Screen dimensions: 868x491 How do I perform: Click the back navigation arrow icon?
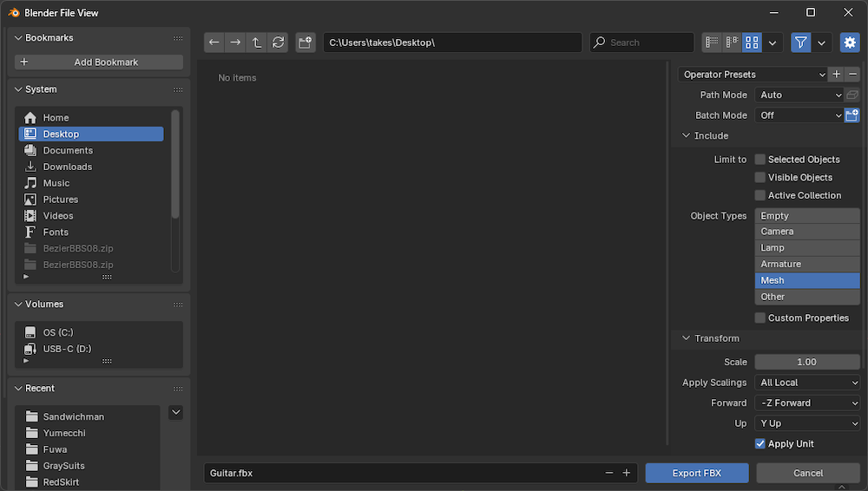[x=214, y=43]
